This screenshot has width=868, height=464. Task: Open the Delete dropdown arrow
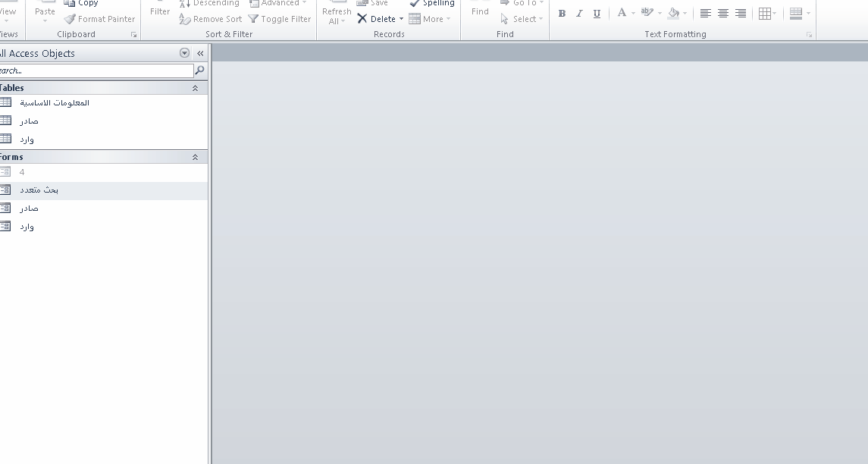[x=401, y=19]
